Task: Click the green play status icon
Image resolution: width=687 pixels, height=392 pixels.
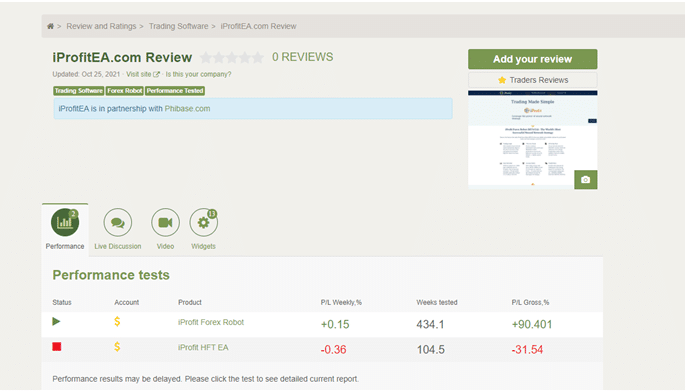Action: pyautogui.click(x=56, y=321)
